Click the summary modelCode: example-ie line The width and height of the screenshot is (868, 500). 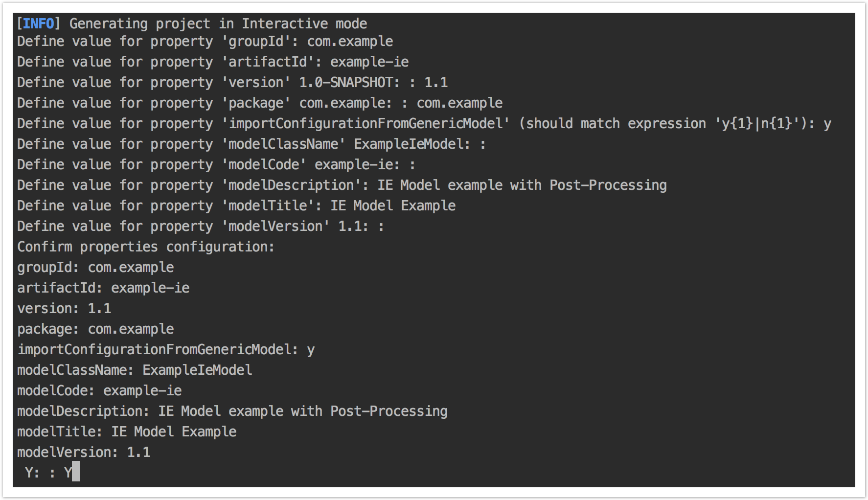[x=99, y=391]
